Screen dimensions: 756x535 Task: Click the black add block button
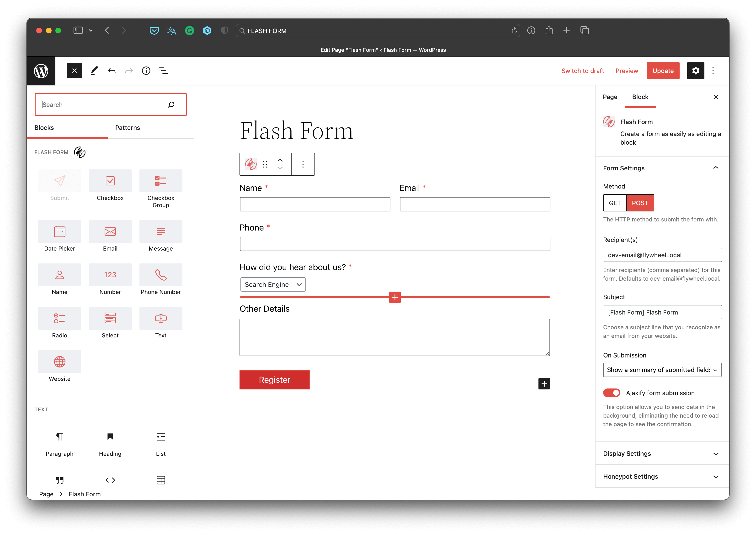[544, 384]
